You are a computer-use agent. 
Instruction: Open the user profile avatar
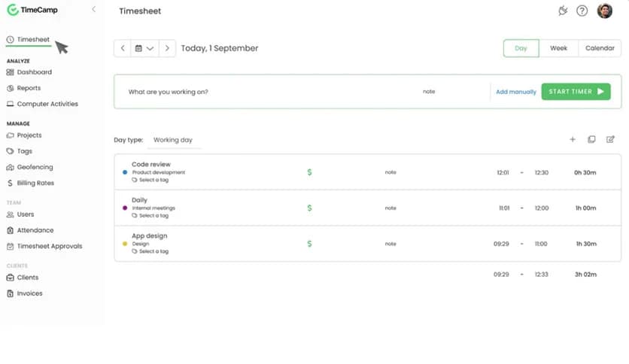[x=604, y=11]
